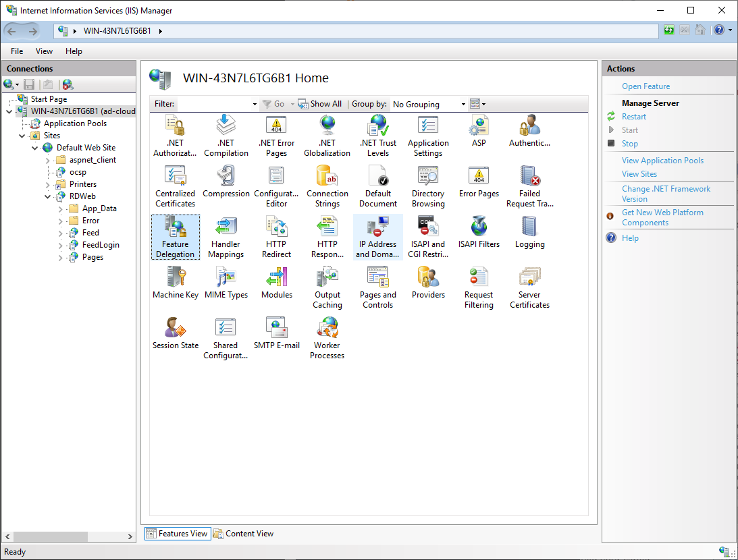Open the .NET Compilation feature
Screen dimensions: 738x560
[x=226, y=136]
